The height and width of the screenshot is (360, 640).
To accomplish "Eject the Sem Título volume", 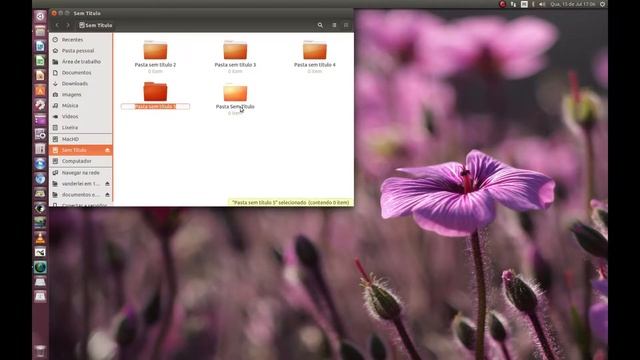I will click(x=107, y=150).
